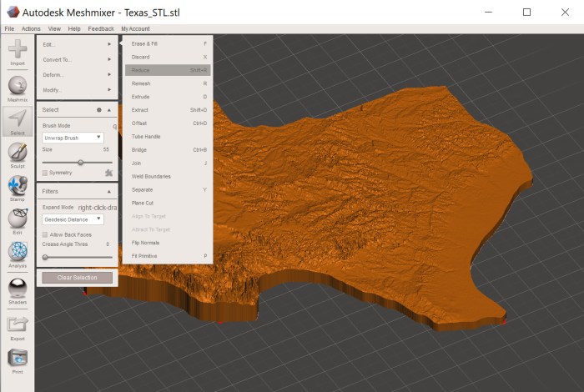Click the Clear Selection button
Image resolution: width=584 pixels, height=392 pixels.
tap(77, 278)
